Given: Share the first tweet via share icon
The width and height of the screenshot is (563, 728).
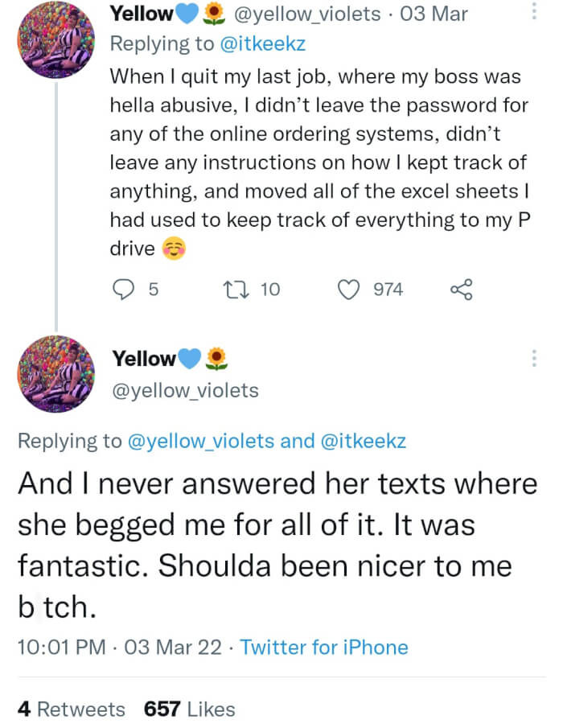Looking at the screenshot, I should pyautogui.click(x=461, y=290).
